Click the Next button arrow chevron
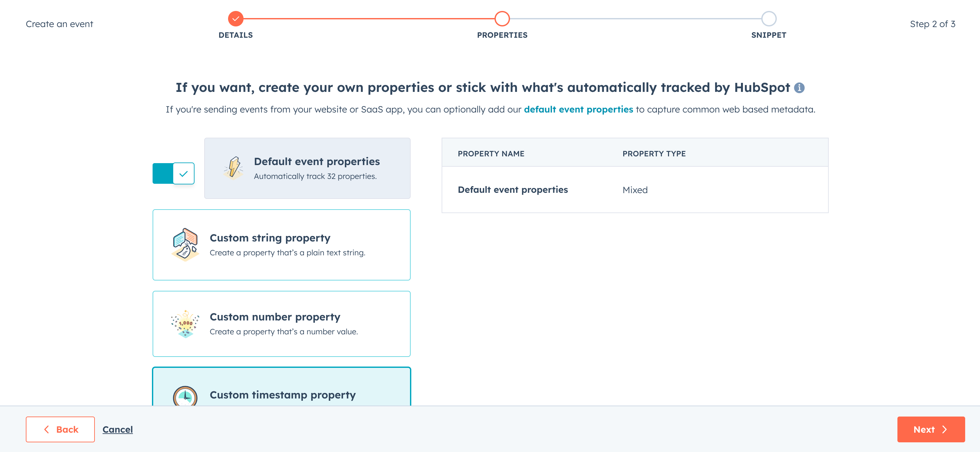The image size is (980, 452). (944, 429)
